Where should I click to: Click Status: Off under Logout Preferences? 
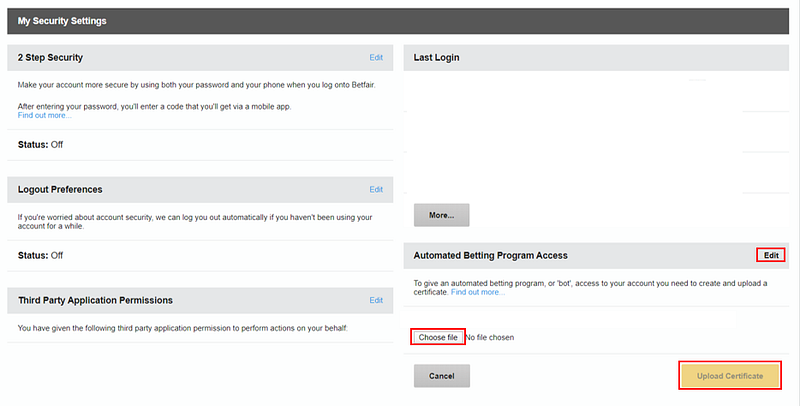(x=40, y=256)
